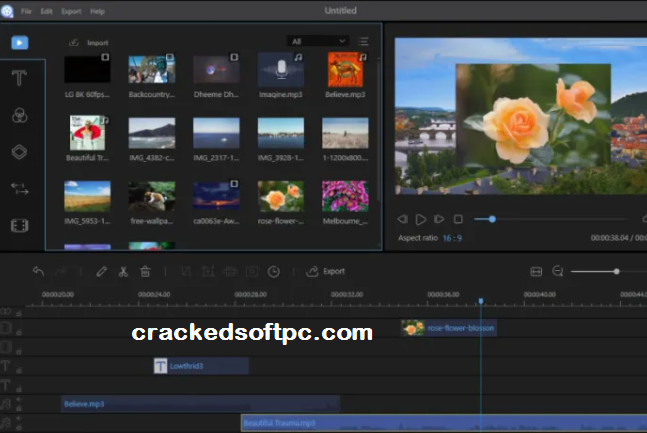Click the app logo icon
The height and width of the screenshot is (433, 647).
pyautogui.click(x=7, y=11)
